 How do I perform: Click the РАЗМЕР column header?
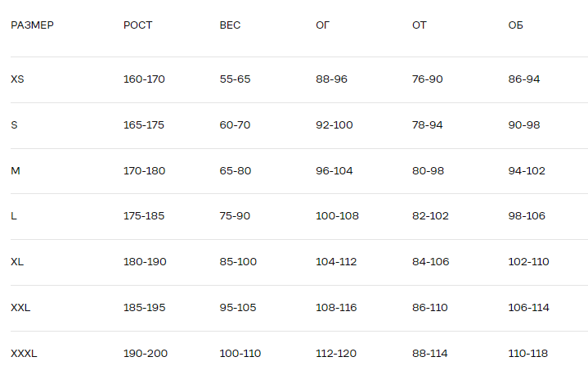[x=33, y=25]
